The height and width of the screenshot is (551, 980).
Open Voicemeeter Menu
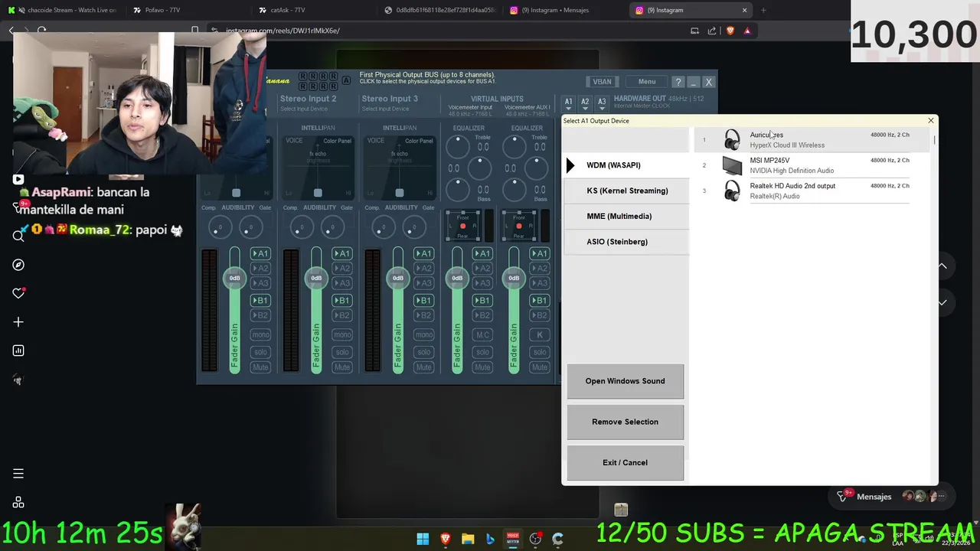click(x=647, y=82)
